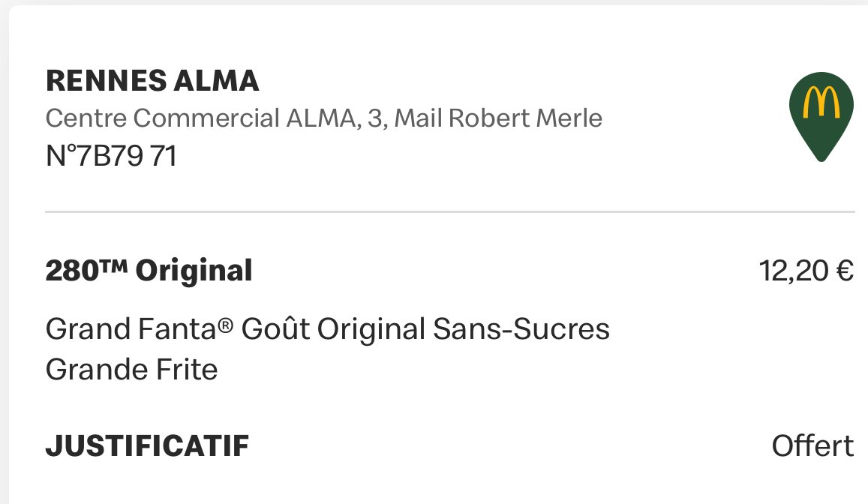Click the horizontal divider under the order number

(x=450, y=211)
